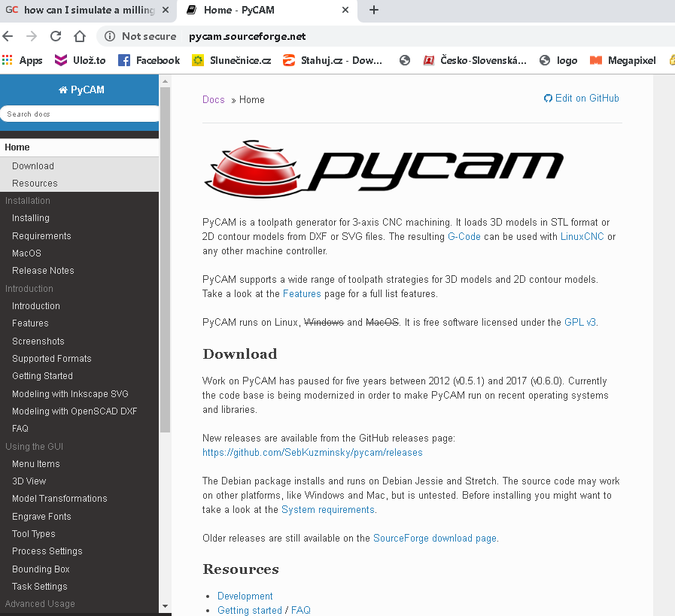The image size is (675, 616).
Task: Open the FAQ sidebar page
Action: pos(20,429)
